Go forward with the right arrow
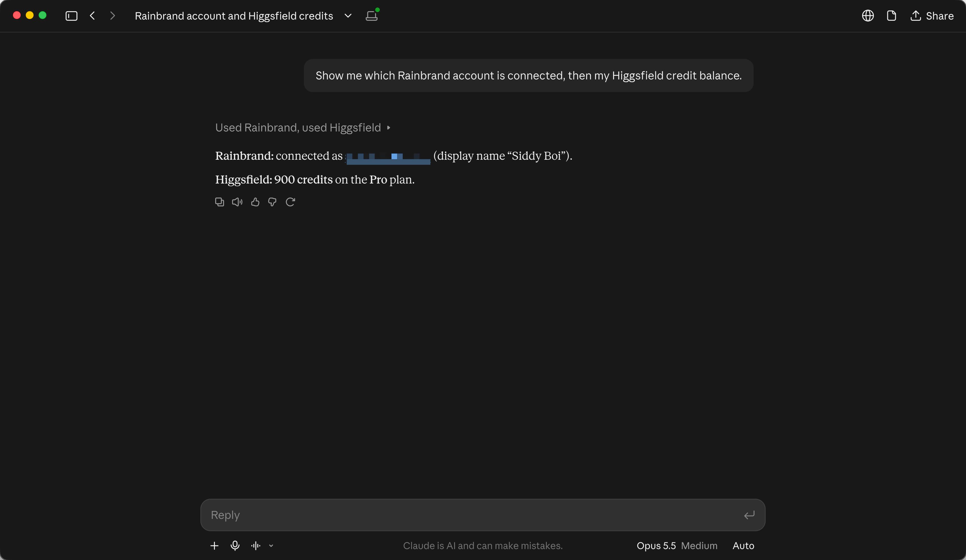The width and height of the screenshot is (966, 560). pyautogui.click(x=112, y=16)
